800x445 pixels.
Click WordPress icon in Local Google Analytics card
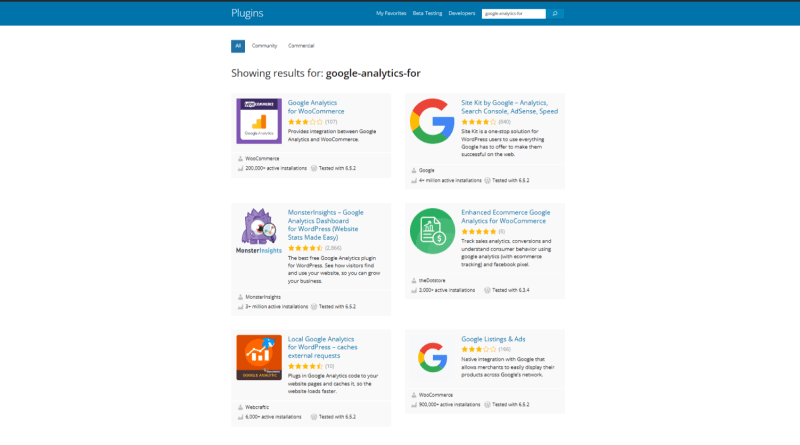(314, 417)
